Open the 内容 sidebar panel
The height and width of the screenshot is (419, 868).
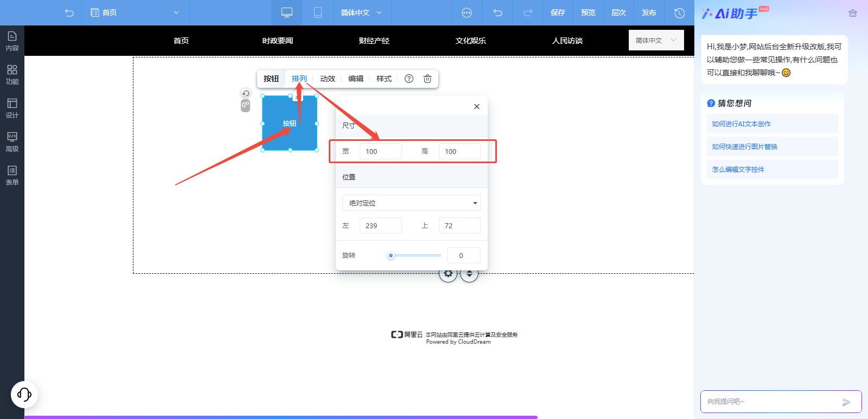[x=12, y=41]
